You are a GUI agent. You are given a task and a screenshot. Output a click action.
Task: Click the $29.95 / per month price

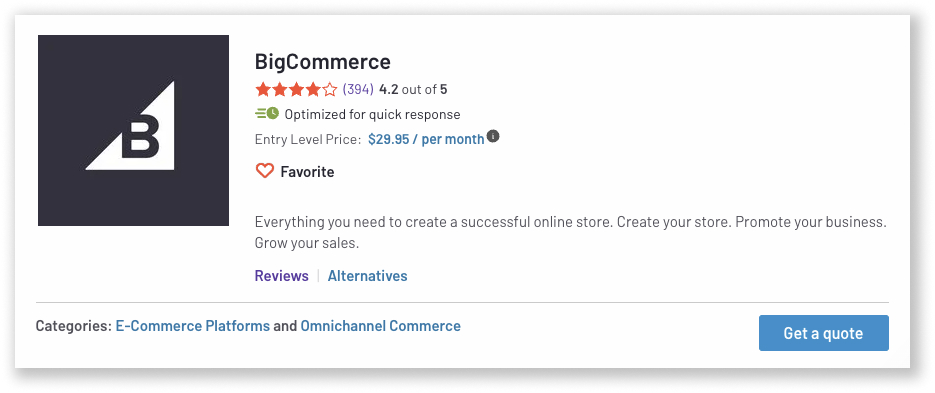[426, 140]
